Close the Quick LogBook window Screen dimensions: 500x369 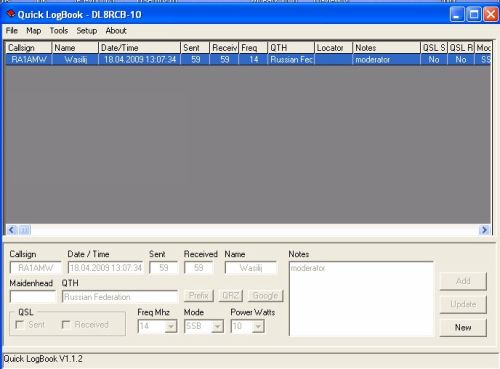click(x=491, y=14)
